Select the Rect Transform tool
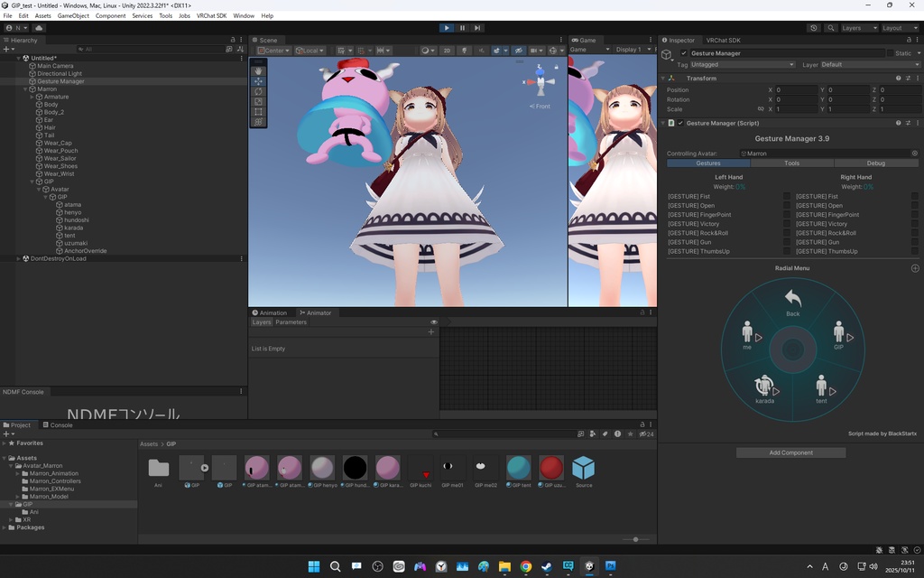This screenshot has width=924, height=578. [259, 112]
